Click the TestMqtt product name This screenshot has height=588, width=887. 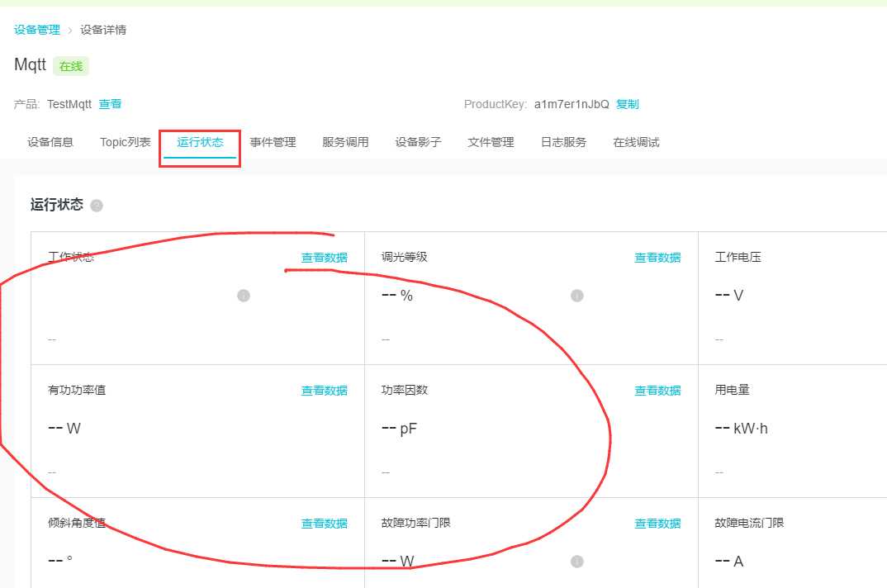(x=69, y=104)
